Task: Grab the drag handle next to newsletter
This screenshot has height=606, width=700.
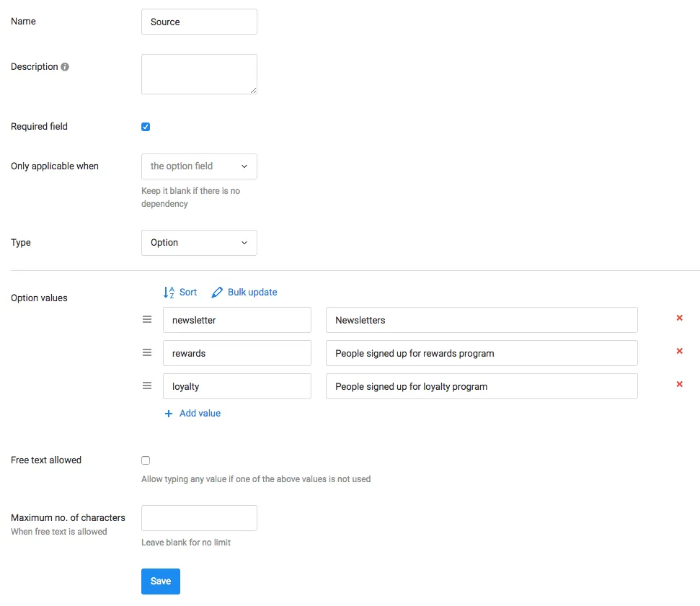Action: (x=147, y=319)
